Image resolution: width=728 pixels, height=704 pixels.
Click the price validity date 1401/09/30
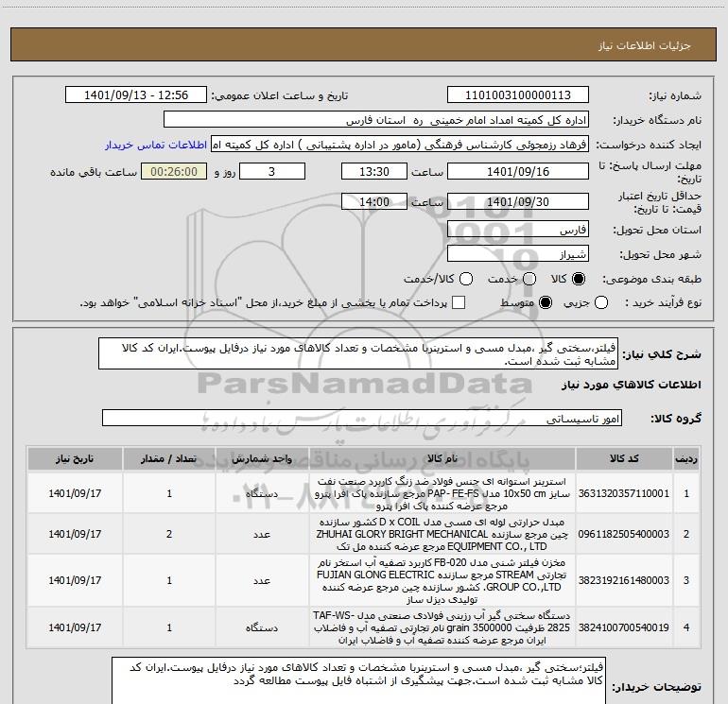point(518,201)
